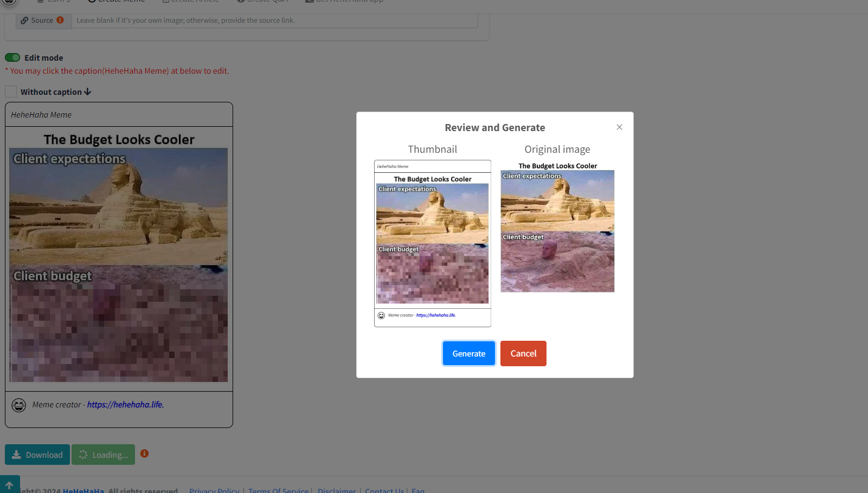Click the Source info icon
This screenshot has width=868, height=493.
pyautogui.click(x=60, y=20)
